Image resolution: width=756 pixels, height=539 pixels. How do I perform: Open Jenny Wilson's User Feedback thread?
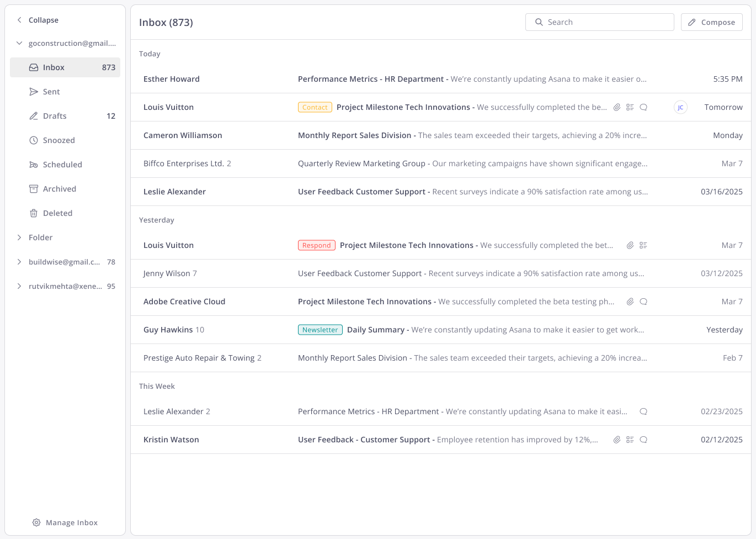(441, 273)
